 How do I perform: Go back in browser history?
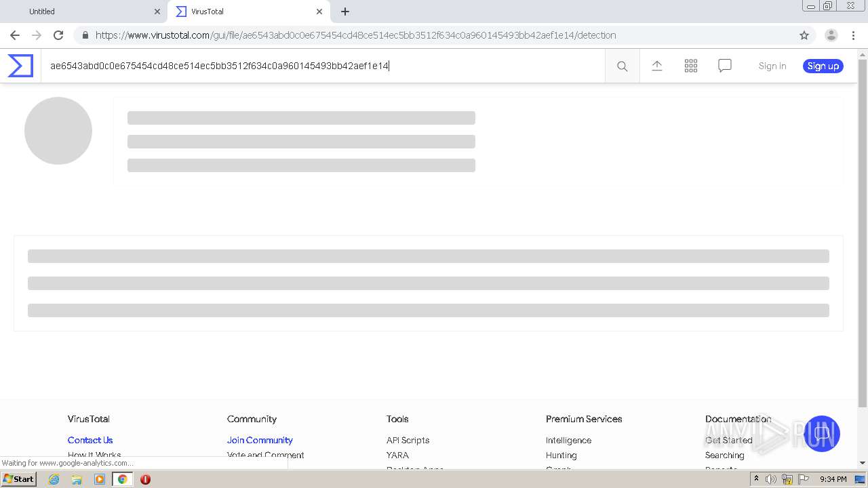[x=15, y=35]
